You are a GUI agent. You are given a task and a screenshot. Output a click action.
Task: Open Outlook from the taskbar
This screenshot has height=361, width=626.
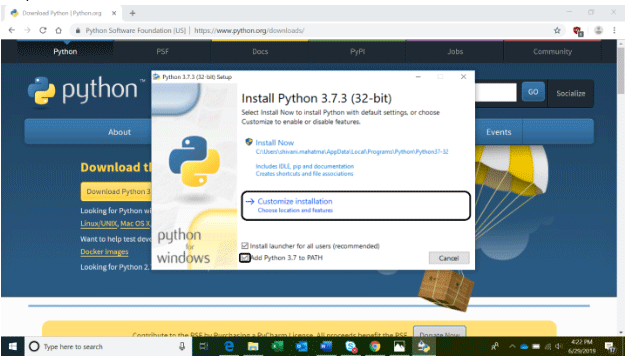click(302, 346)
